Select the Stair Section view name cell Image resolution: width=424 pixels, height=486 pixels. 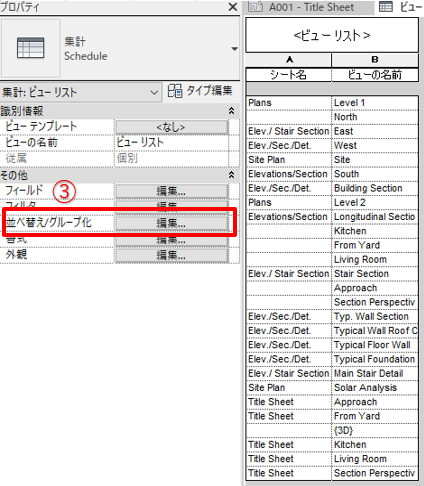point(375,274)
